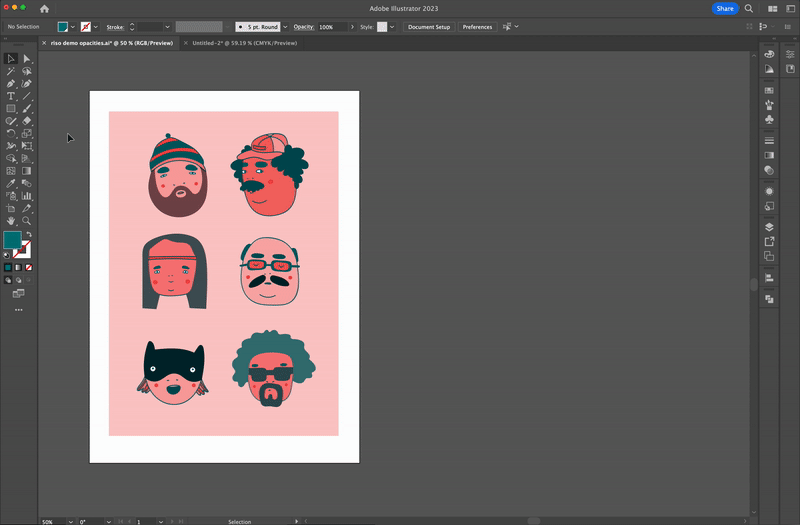800x525 pixels.
Task: Open the Pathfinder panel icon
Action: click(x=769, y=299)
